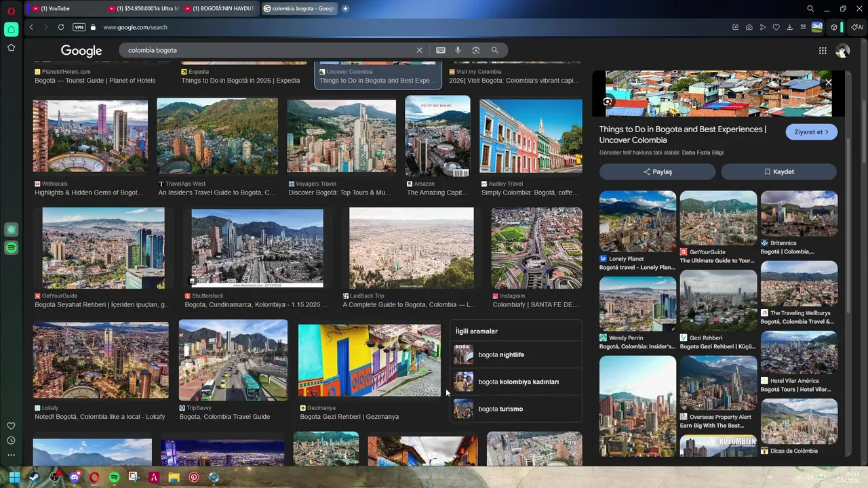
Task: Open the Gezimanya colorful street image
Action: click(x=369, y=361)
